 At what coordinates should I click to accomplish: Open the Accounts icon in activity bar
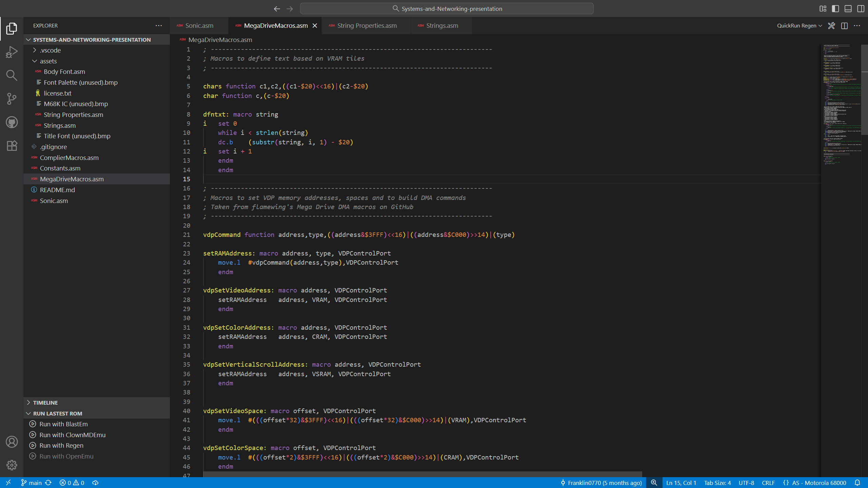click(x=12, y=442)
